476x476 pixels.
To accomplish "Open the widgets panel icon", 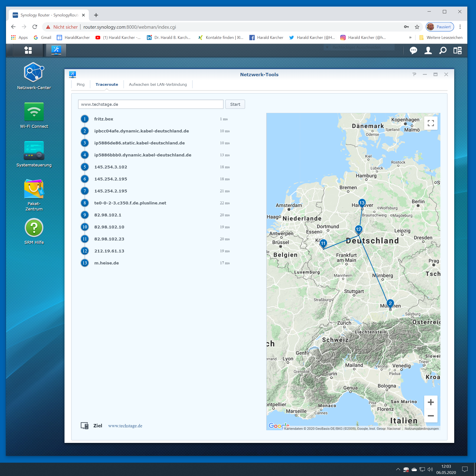I will point(458,50).
